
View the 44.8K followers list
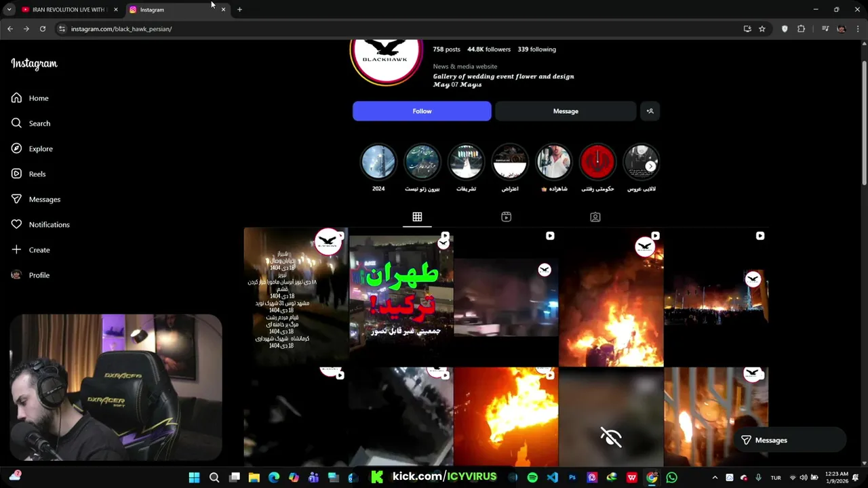coord(489,49)
